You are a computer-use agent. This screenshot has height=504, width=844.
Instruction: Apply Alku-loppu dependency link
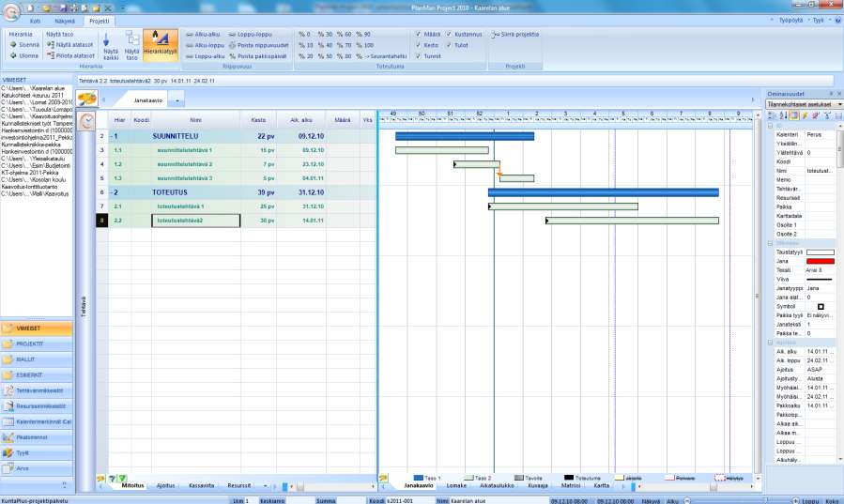(205, 45)
